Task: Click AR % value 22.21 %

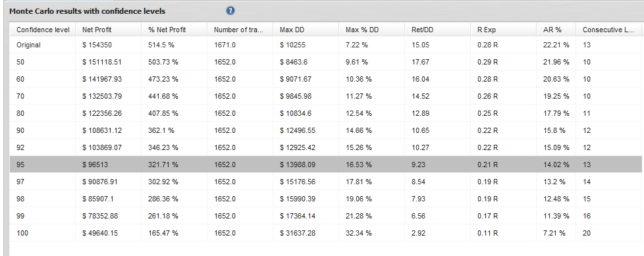Action: (556, 45)
